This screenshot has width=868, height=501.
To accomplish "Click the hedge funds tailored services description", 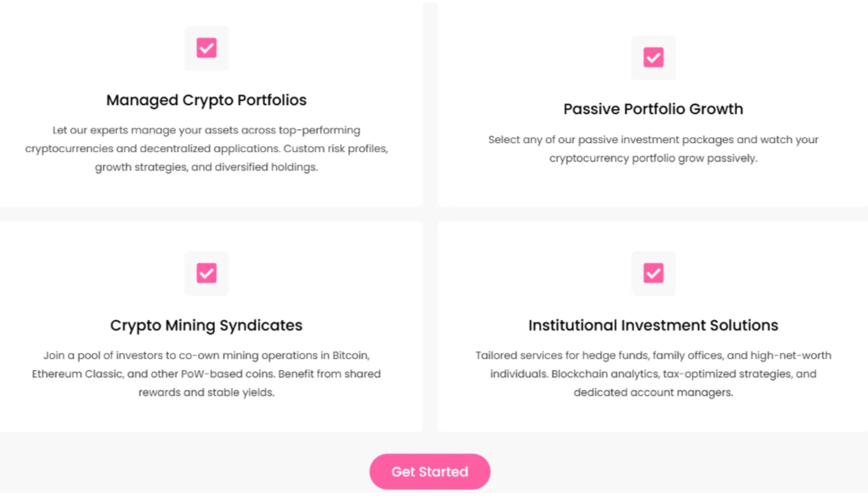I will [x=653, y=373].
